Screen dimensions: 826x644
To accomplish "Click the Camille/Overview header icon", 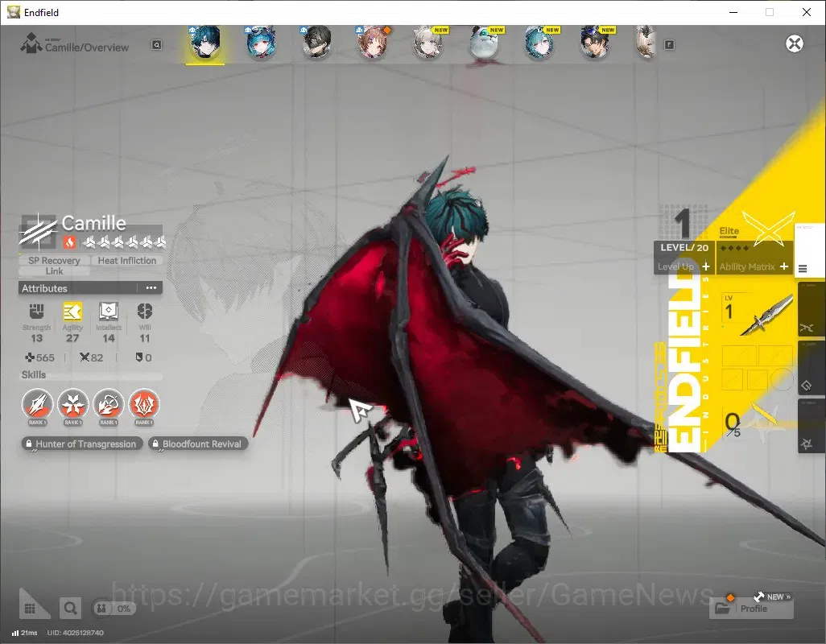I will [x=31, y=43].
